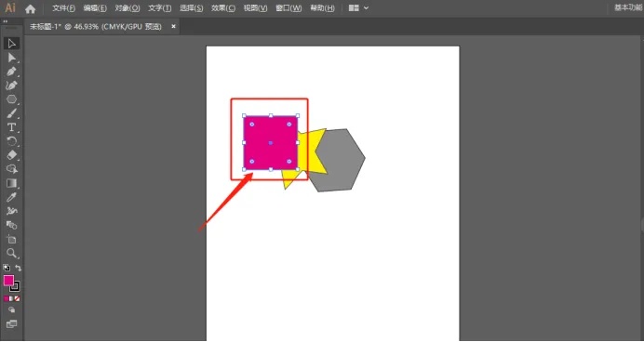
Task: Select the Paintbrush tool
Action: pos(11,113)
